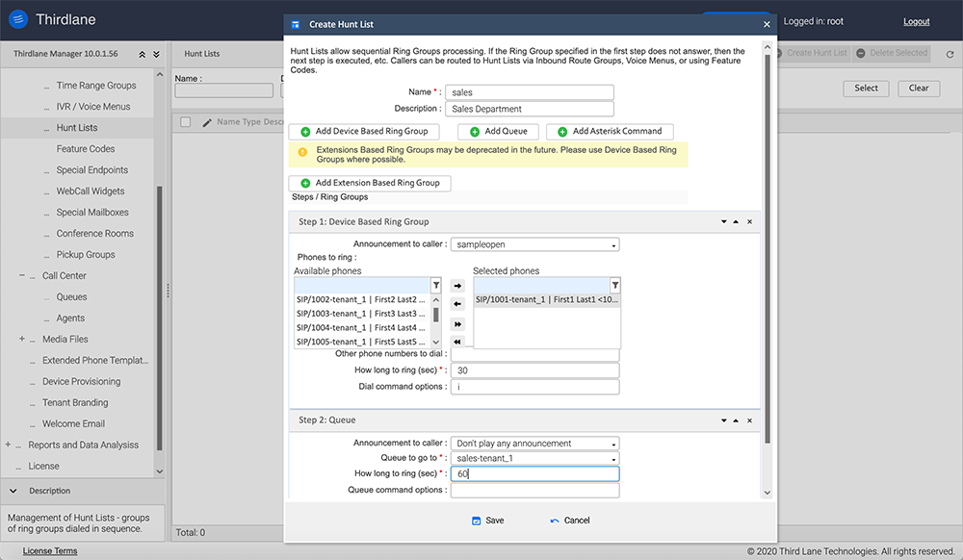The width and height of the screenshot is (963, 560).
Task: Open Conference Rooms in sidebar
Action: pos(94,234)
